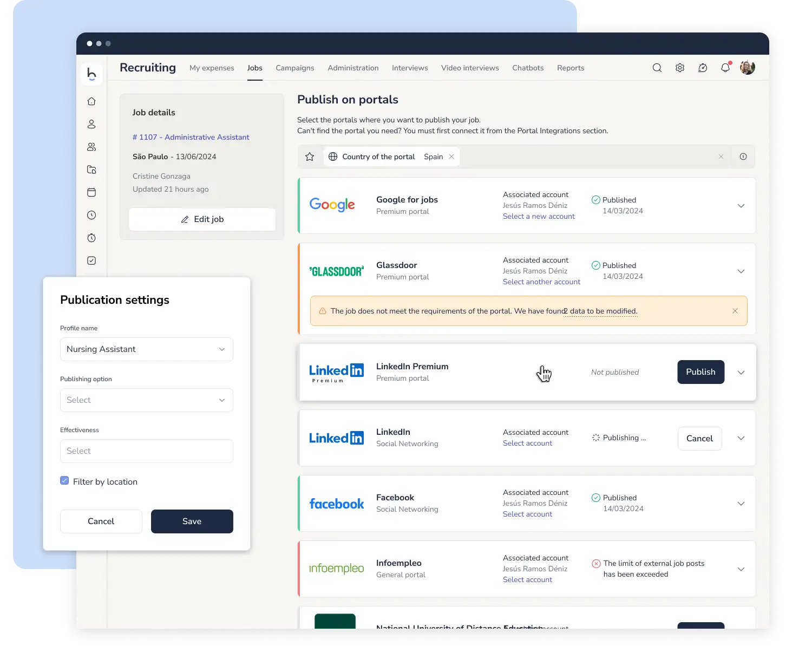Open the people group icon in sidebar
The width and height of the screenshot is (812, 646).
[x=91, y=147]
